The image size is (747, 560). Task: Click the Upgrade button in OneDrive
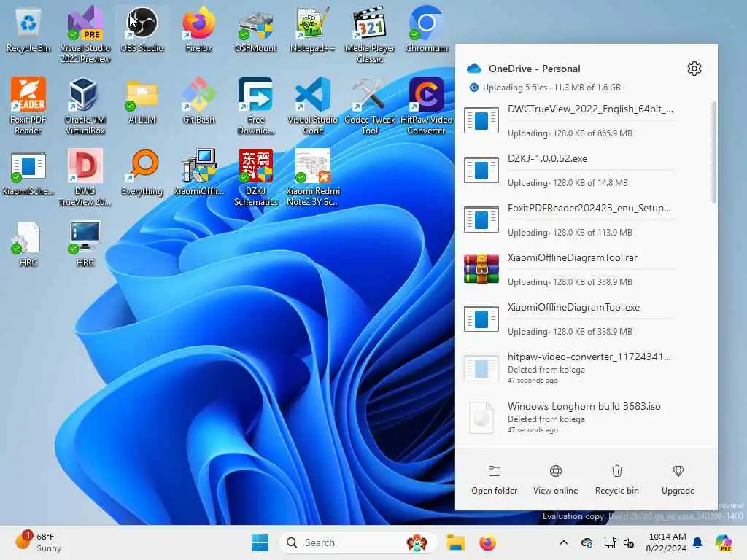(x=678, y=480)
